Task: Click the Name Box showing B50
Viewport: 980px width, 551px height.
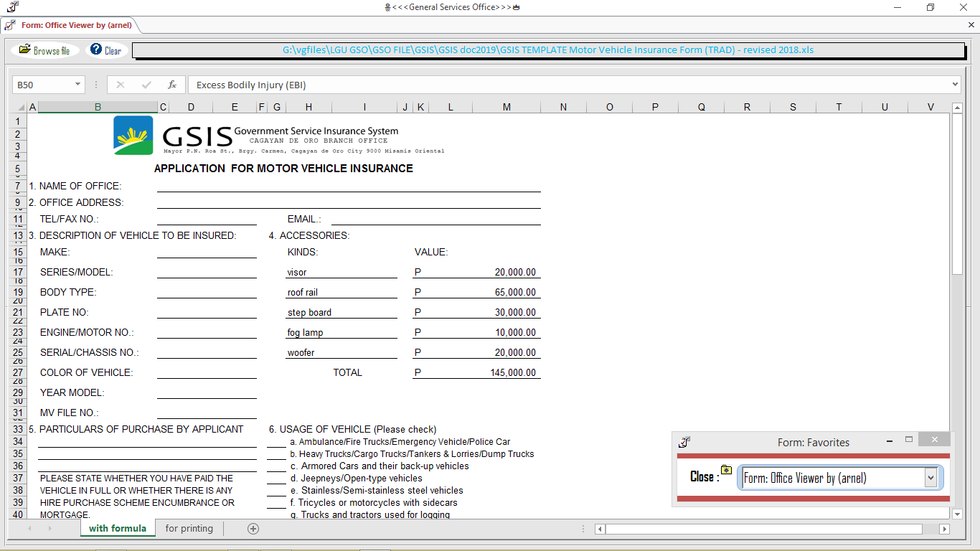Action: click(43, 85)
